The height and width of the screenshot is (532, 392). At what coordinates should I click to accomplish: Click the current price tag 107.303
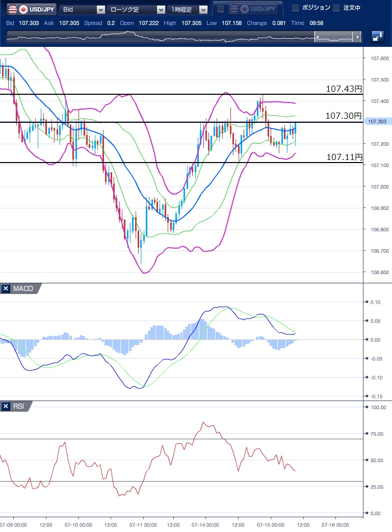coord(378,121)
